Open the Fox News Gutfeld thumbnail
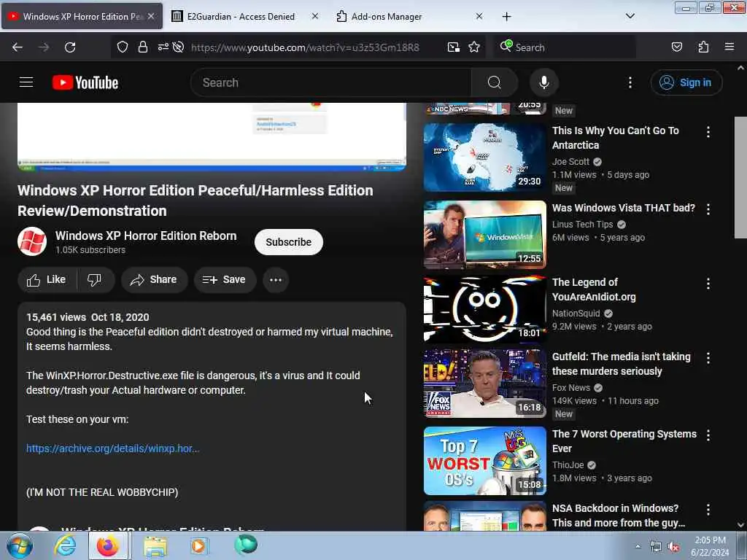This screenshot has width=747, height=560. (484, 384)
